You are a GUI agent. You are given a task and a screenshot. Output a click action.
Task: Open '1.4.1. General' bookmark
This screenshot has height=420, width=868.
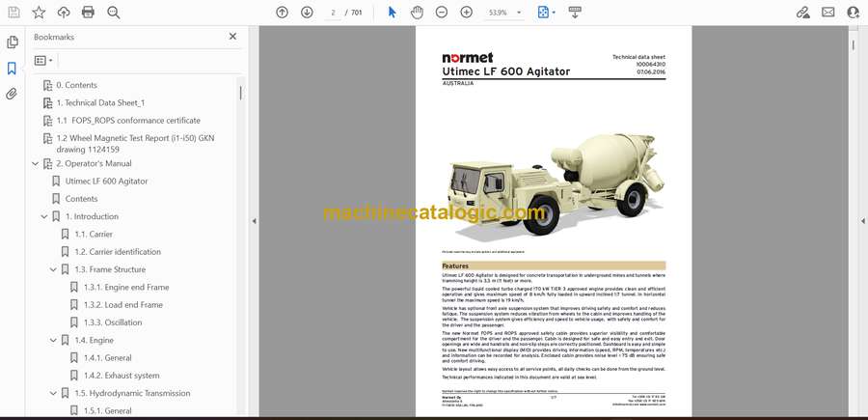(107, 358)
